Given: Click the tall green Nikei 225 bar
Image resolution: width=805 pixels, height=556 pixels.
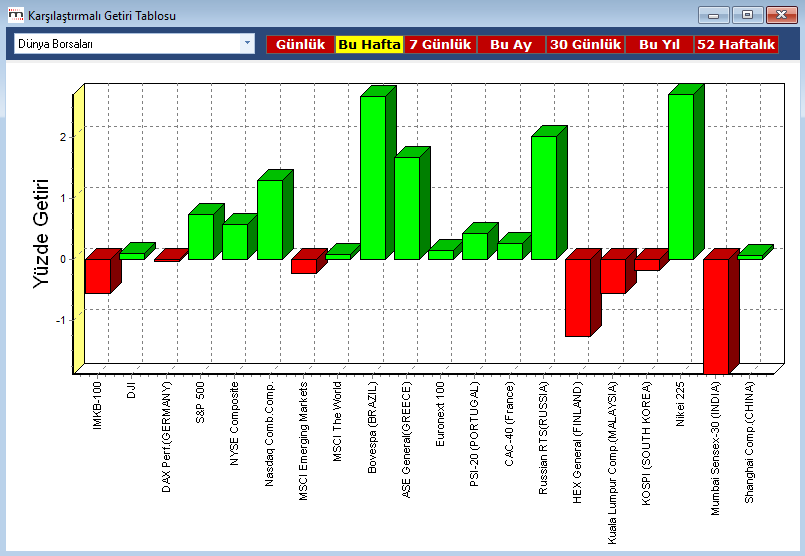Looking at the screenshot, I should click(681, 177).
